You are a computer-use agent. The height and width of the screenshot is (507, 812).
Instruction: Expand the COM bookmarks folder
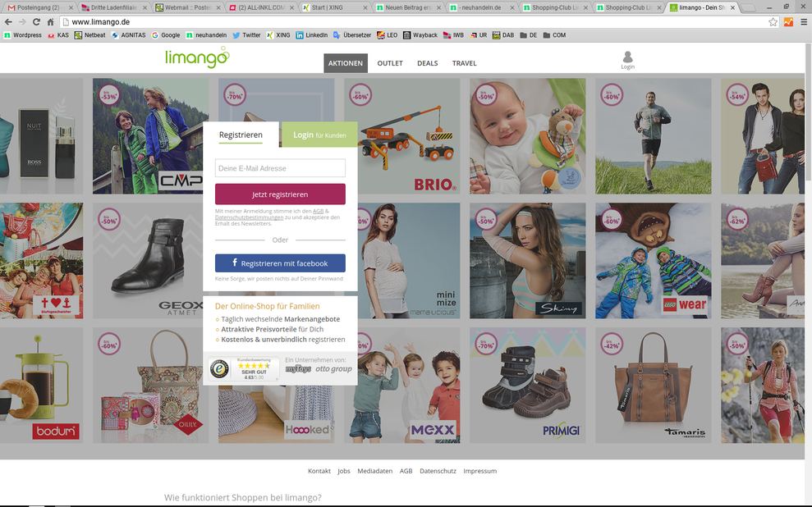554,35
